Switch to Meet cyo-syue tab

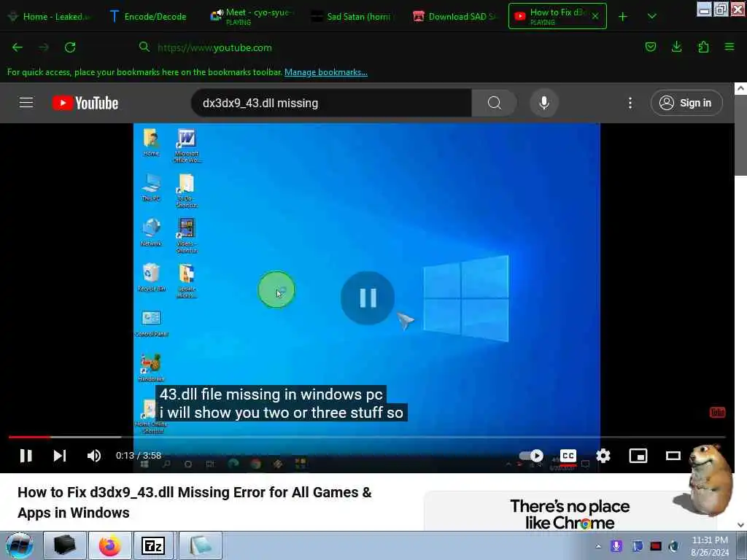[251, 16]
